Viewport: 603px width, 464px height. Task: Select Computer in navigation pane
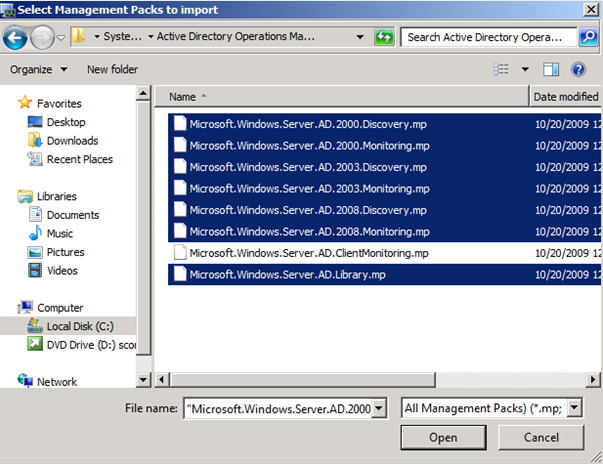coord(60,308)
